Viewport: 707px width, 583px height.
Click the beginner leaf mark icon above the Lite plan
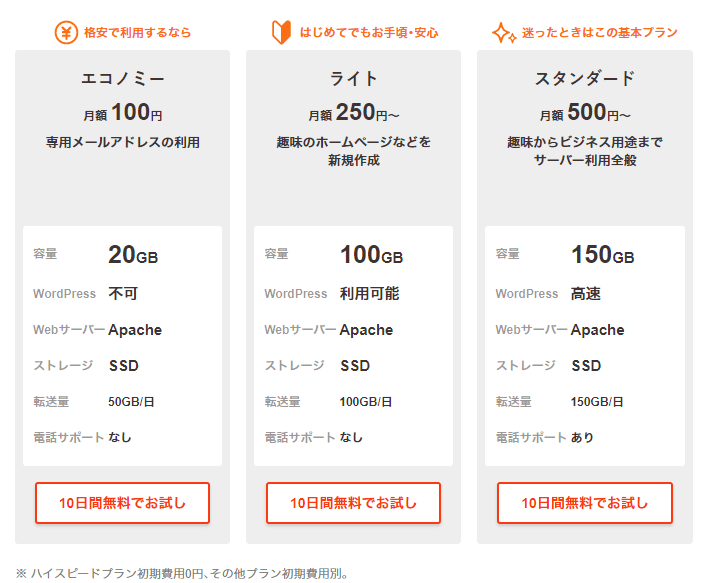(x=281, y=32)
